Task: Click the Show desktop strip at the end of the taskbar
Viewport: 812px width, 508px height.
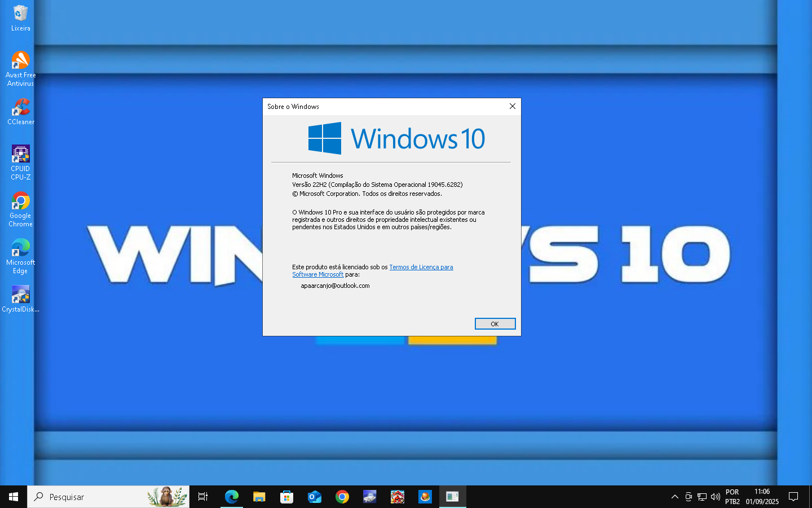Action: pos(810,497)
